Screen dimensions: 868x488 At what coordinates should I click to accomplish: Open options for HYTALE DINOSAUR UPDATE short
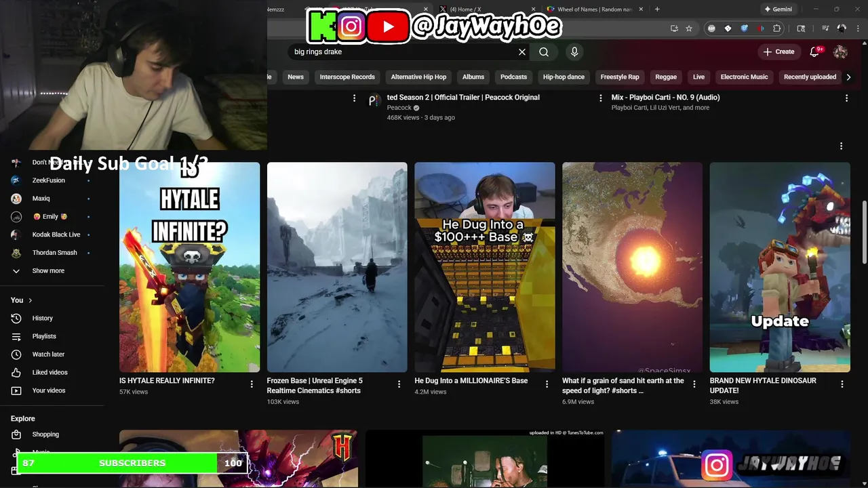[x=842, y=384]
